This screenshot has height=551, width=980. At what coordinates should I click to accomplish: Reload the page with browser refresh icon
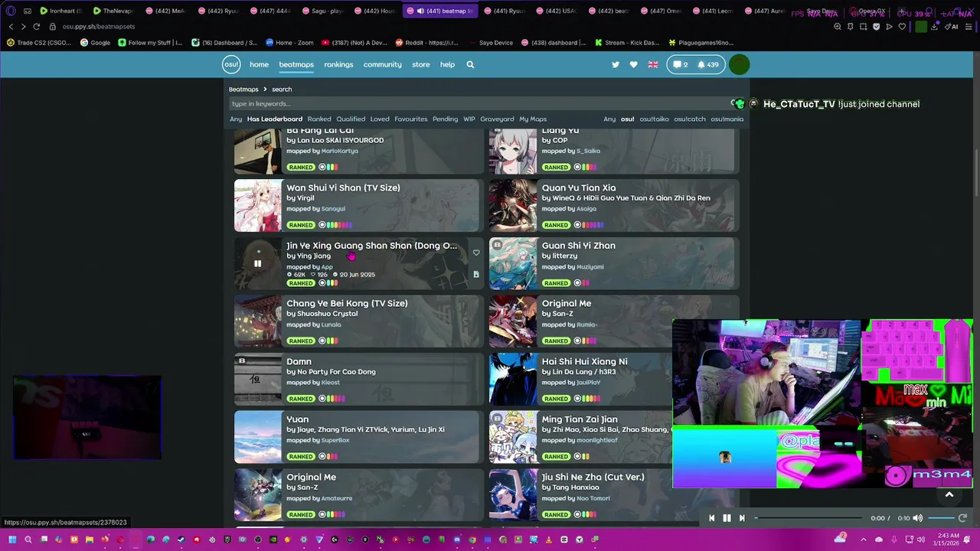click(36, 27)
